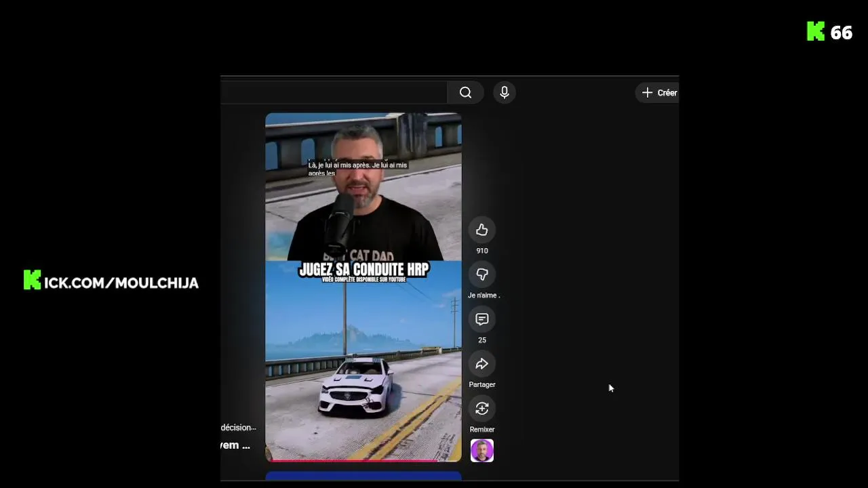Image resolution: width=868 pixels, height=488 pixels.
Task: Click the search magnifier icon
Action: click(x=465, y=93)
